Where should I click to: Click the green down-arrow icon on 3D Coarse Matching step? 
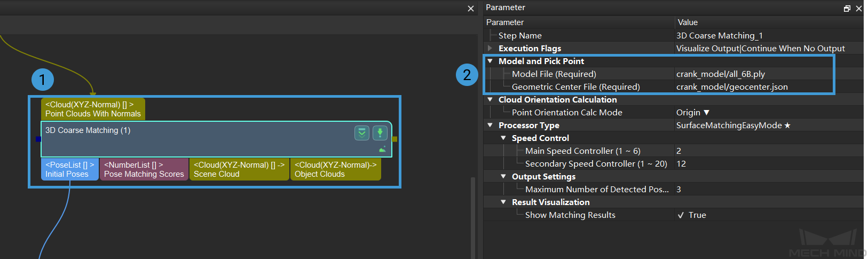[x=380, y=133]
